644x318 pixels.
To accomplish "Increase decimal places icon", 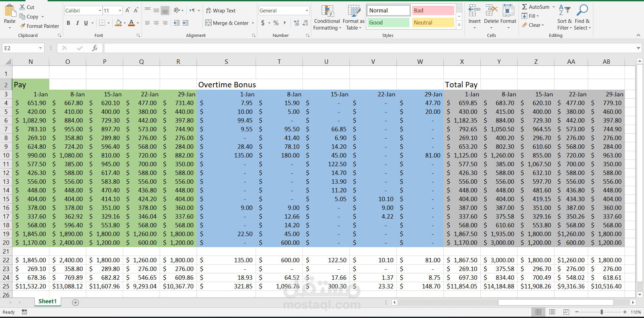I will pyautogui.click(x=297, y=23).
